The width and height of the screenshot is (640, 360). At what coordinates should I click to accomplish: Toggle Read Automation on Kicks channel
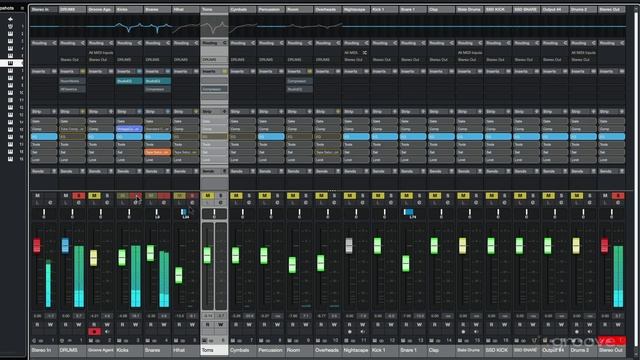[122, 324]
